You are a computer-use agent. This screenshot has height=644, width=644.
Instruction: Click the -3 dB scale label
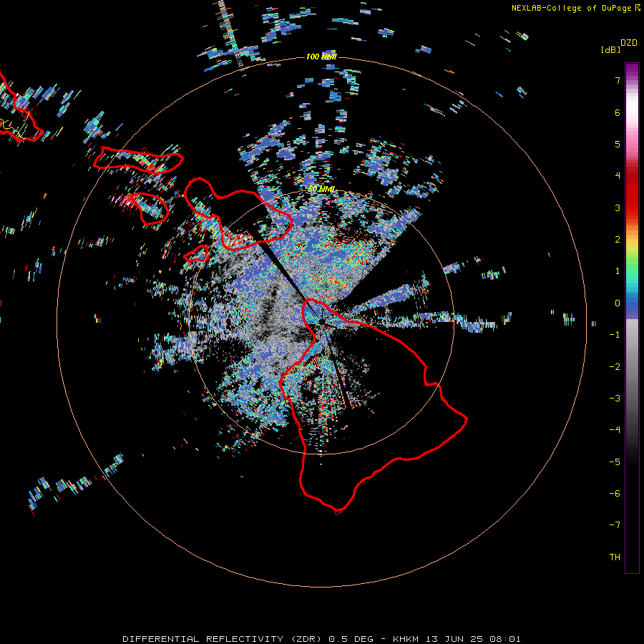point(615,399)
